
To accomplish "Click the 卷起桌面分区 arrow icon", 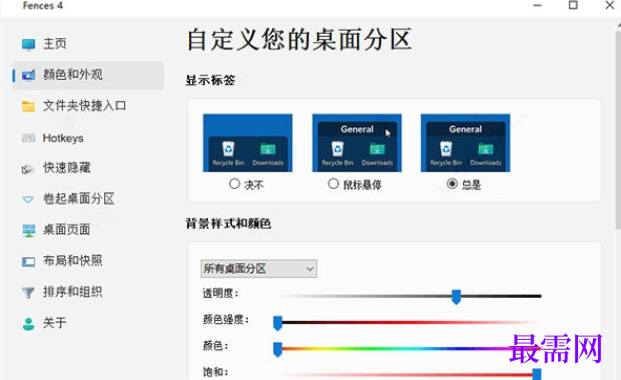I will tap(28, 199).
